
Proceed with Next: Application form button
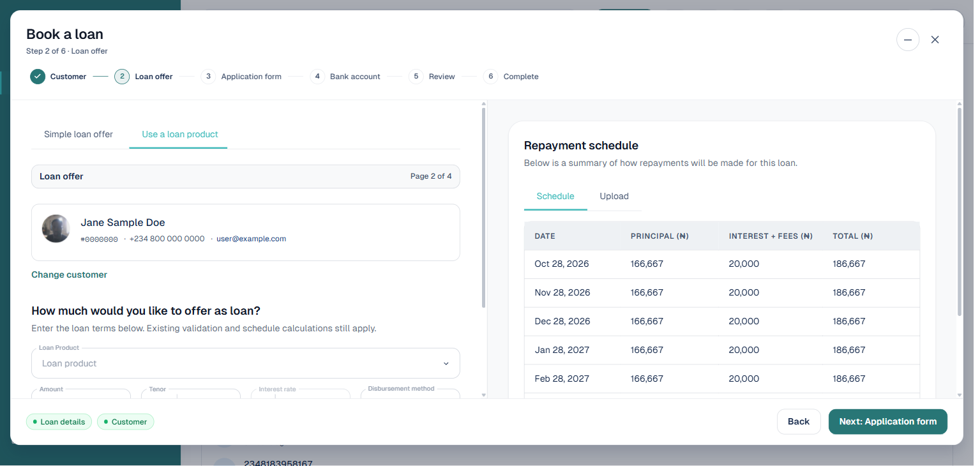(x=888, y=421)
